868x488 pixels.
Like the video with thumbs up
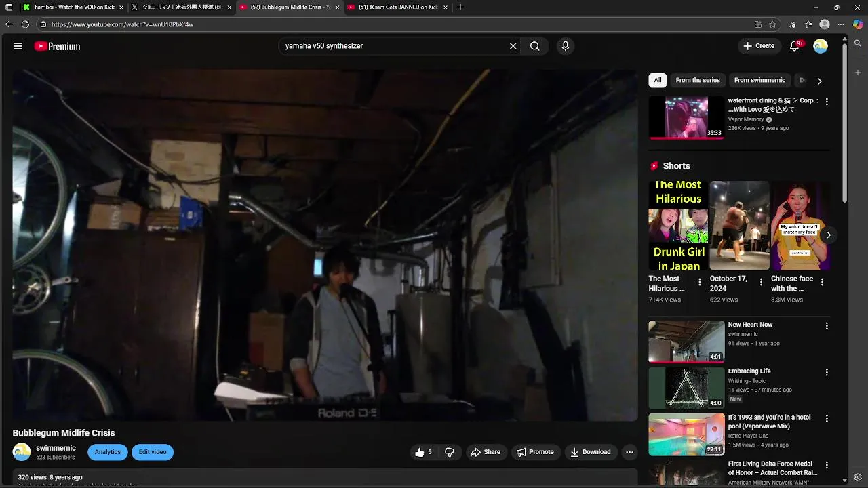[x=424, y=452]
